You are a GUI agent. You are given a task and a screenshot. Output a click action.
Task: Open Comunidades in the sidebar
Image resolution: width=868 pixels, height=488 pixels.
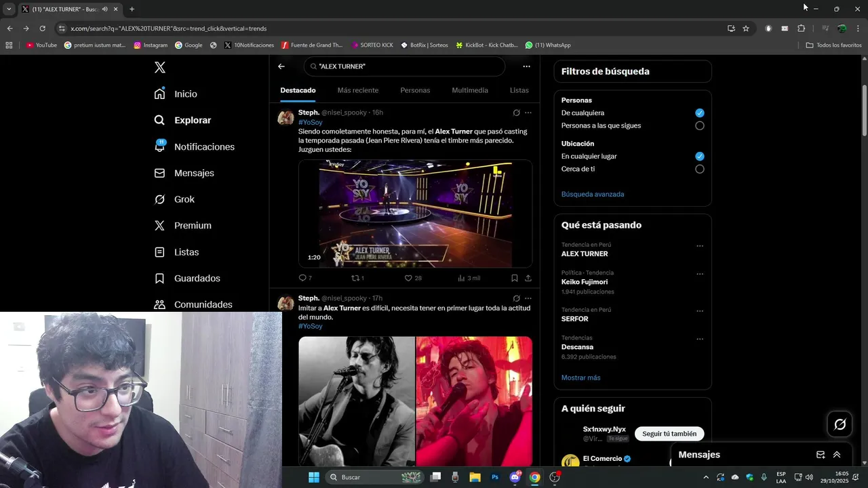click(x=193, y=304)
